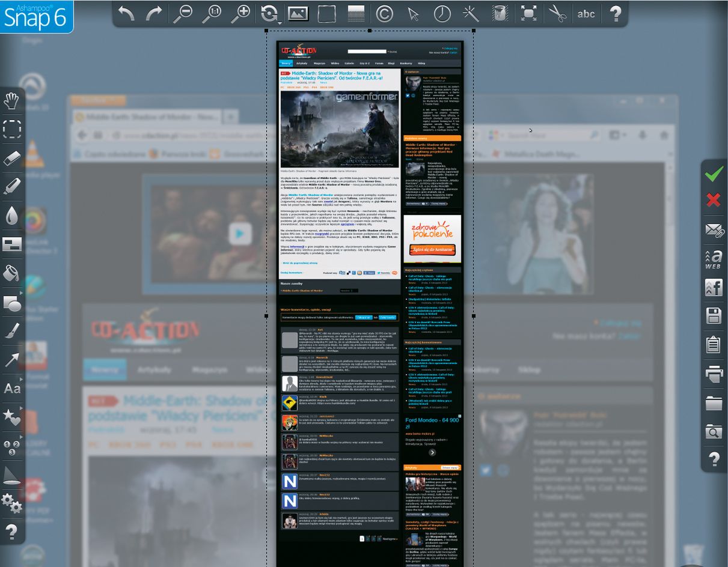Reset zoom to 1:1
728x567 pixels.
[x=211, y=13]
